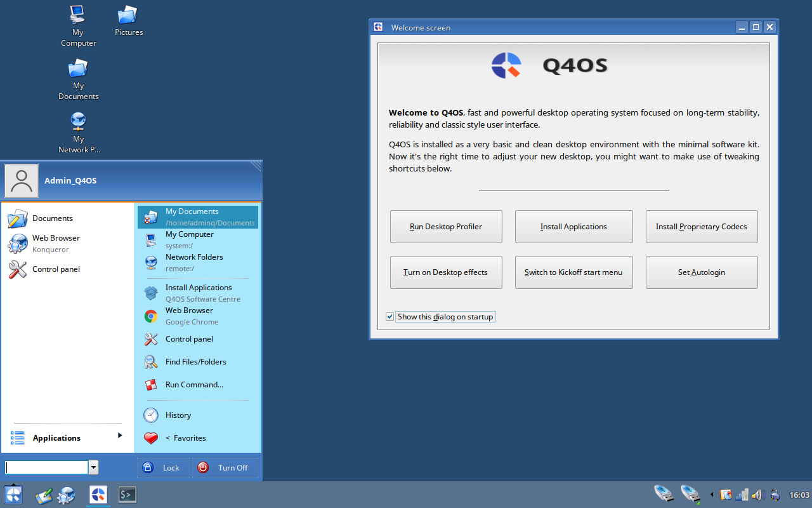Focus the start menu search field
The image size is (812, 508).
47,468
